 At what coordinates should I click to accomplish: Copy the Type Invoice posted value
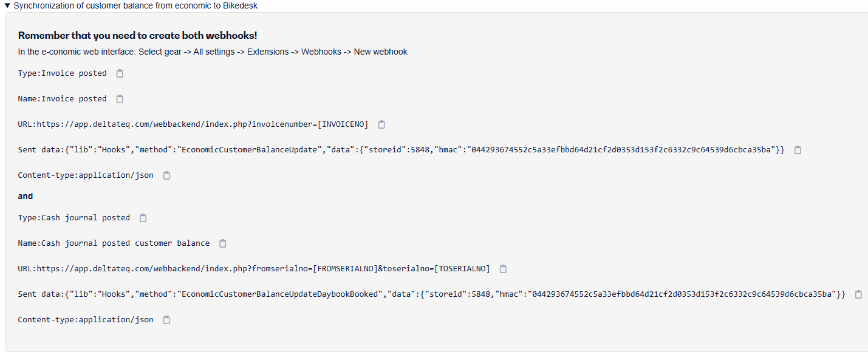point(120,73)
